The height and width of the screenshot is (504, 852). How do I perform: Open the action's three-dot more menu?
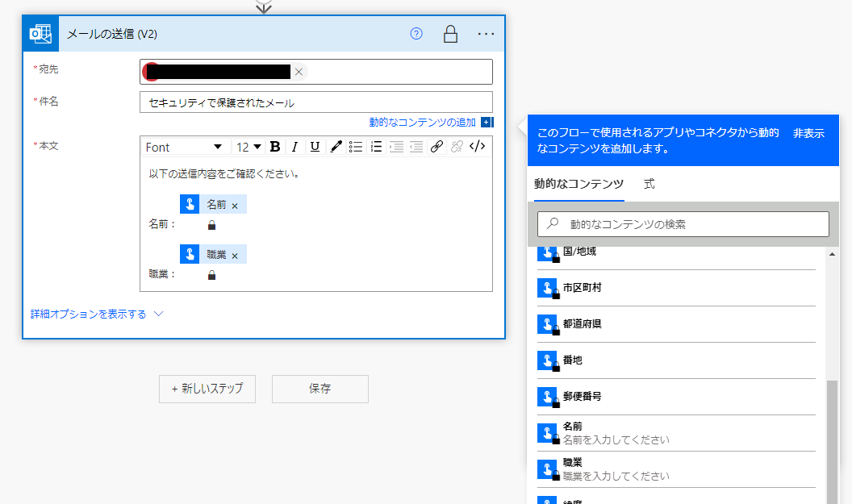pyautogui.click(x=486, y=34)
